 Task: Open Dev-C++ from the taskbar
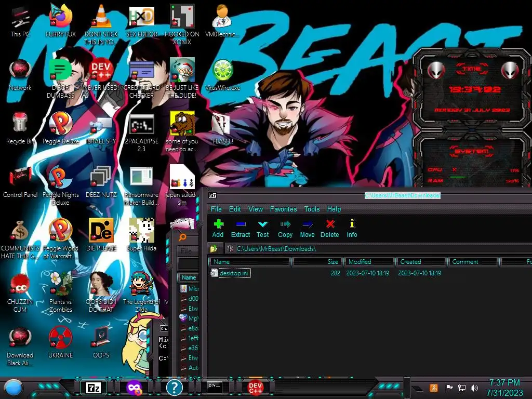click(x=255, y=388)
